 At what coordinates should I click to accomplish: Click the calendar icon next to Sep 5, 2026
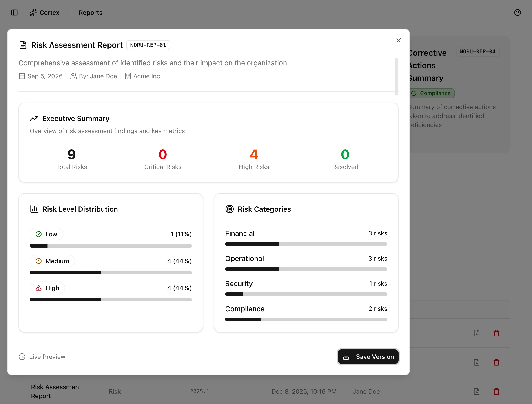tap(22, 76)
